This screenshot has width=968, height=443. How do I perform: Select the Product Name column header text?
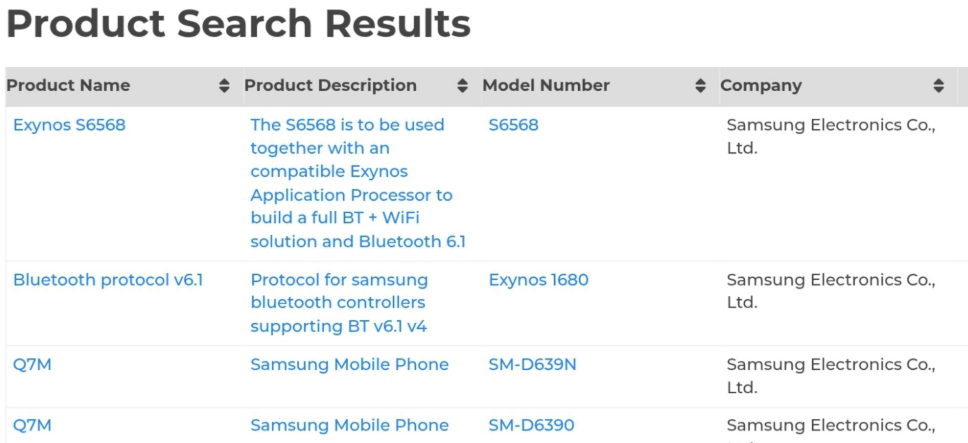(x=68, y=86)
